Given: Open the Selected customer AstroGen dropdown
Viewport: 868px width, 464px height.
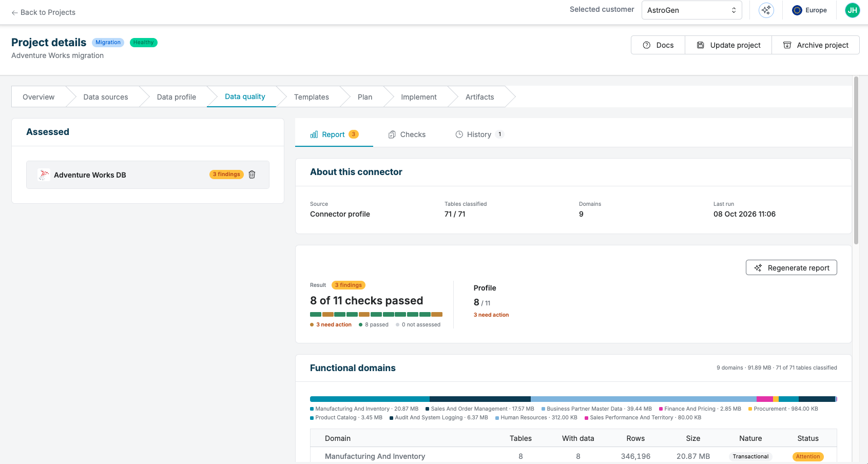Looking at the screenshot, I should click(x=692, y=10).
